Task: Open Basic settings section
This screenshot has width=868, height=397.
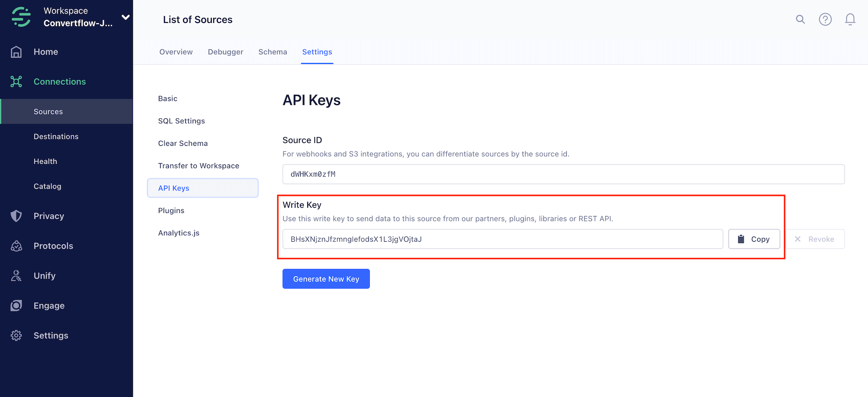Action: point(168,98)
